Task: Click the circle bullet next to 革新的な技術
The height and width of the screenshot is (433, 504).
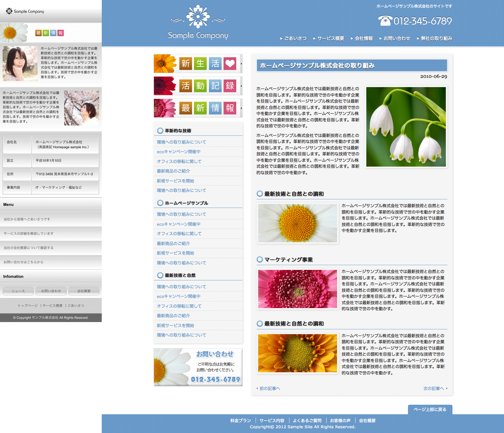Action: point(160,131)
